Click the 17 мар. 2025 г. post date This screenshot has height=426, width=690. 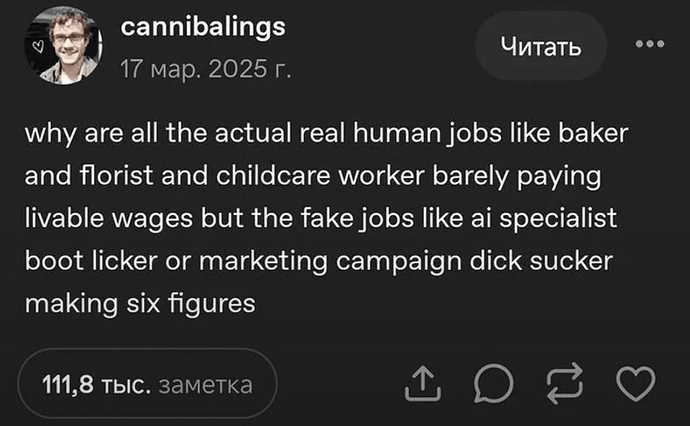202,70
